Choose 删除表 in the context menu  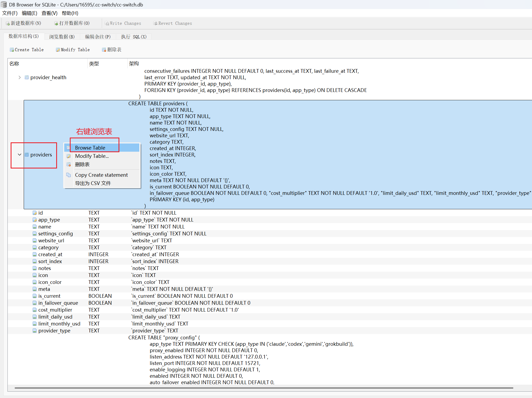pyautogui.click(x=102, y=164)
